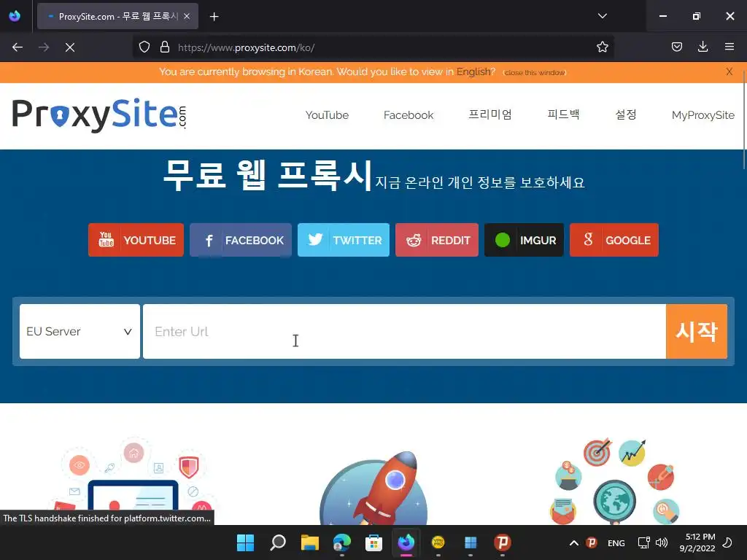Click the Firefox view icon left of tab

(15, 16)
